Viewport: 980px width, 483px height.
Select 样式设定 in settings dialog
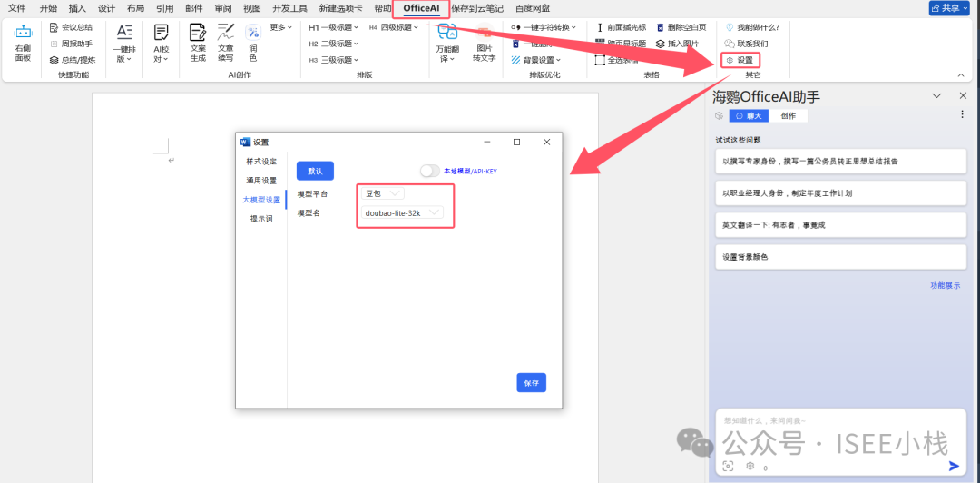(261, 161)
